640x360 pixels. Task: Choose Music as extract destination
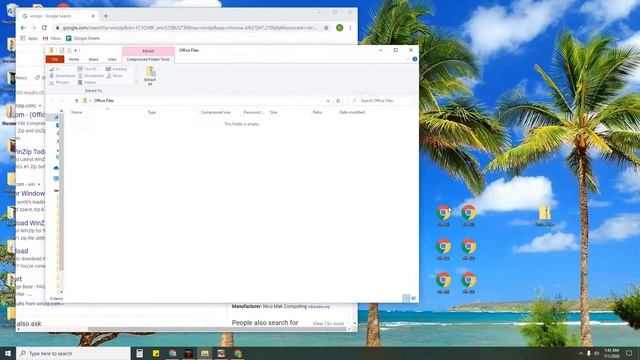click(115, 76)
